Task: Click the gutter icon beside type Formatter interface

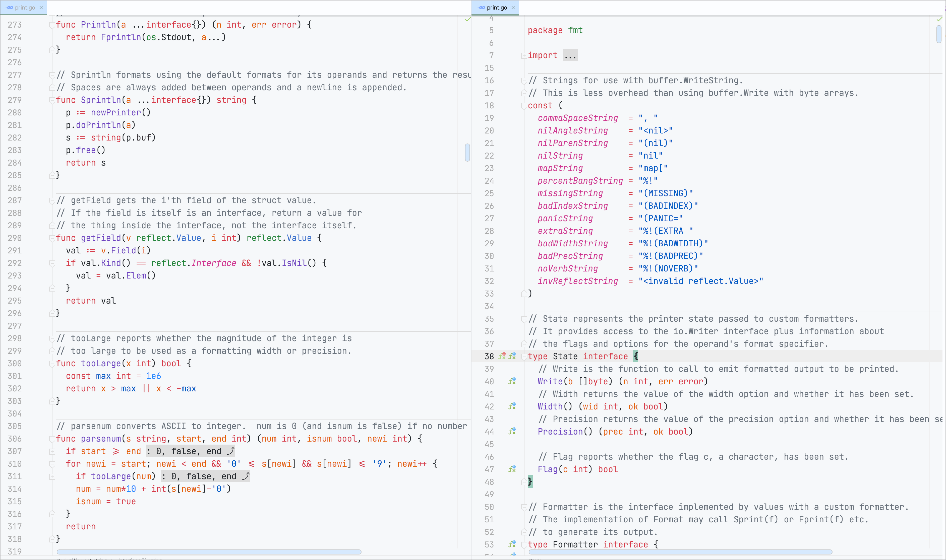Action: tap(512, 544)
